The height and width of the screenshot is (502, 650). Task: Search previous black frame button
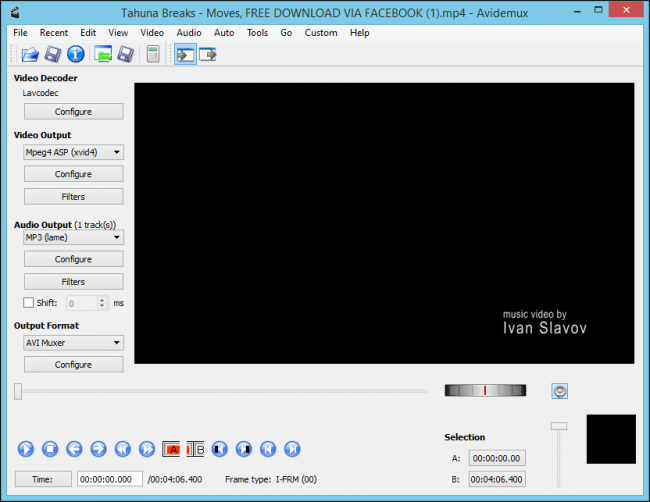tap(219, 449)
